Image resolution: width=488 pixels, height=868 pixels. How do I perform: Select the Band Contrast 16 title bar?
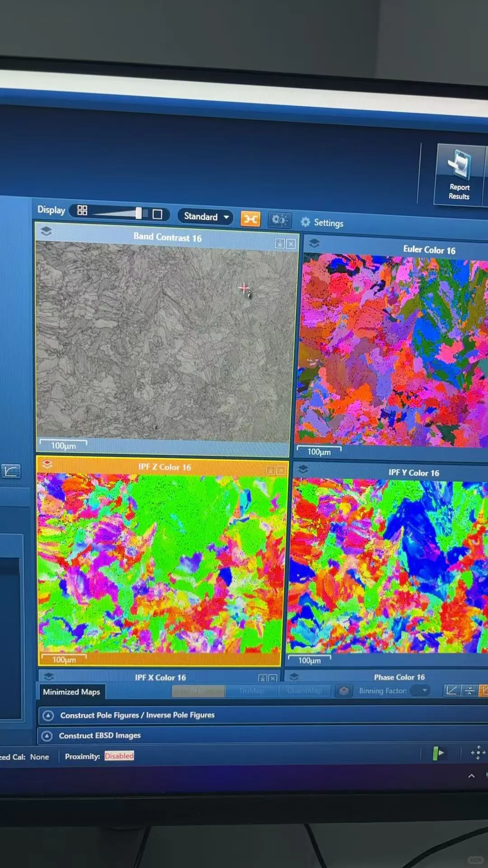point(168,237)
